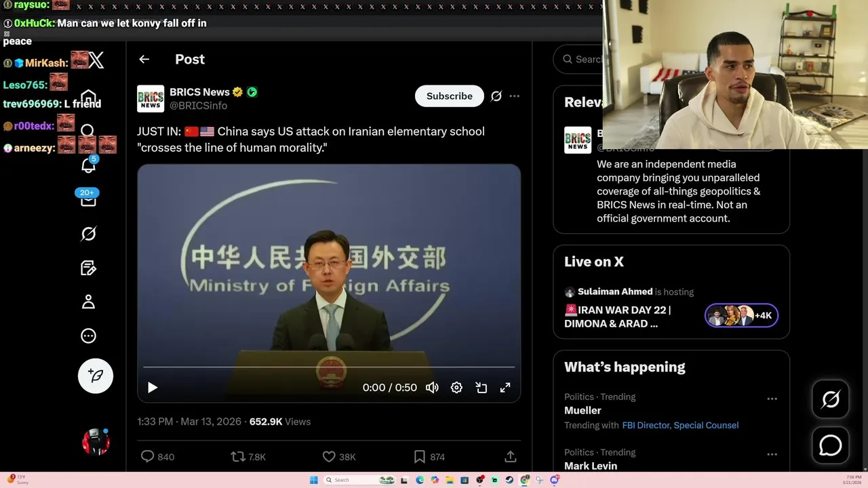Open floating chat messages button
Viewport: 868px width, 488px height.
831,445
